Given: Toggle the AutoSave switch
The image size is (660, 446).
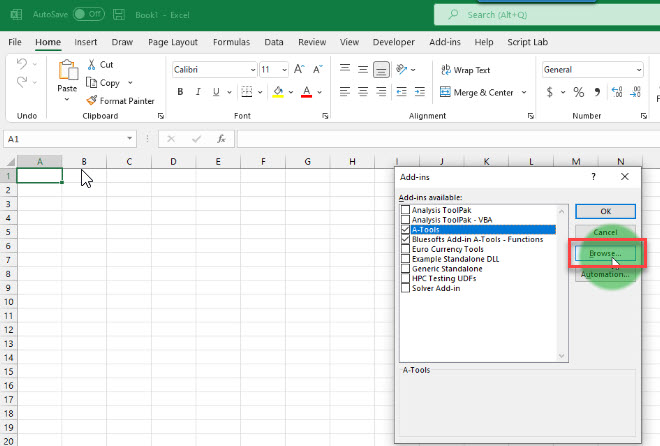Looking at the screenshot, I should coord(88,15).
